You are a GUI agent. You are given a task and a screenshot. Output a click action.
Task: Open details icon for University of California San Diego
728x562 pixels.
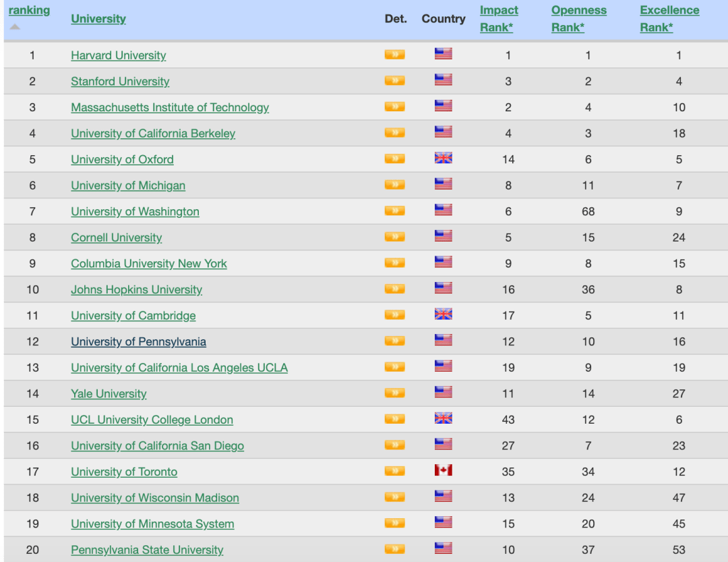[x=394, y=445]
